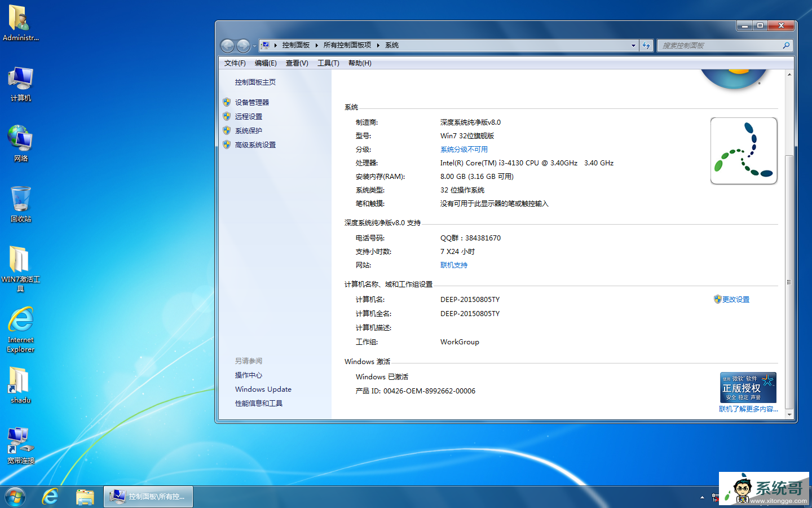Open the 编辑(E) menu
This screenshot has height=508, width=812.
266,63
